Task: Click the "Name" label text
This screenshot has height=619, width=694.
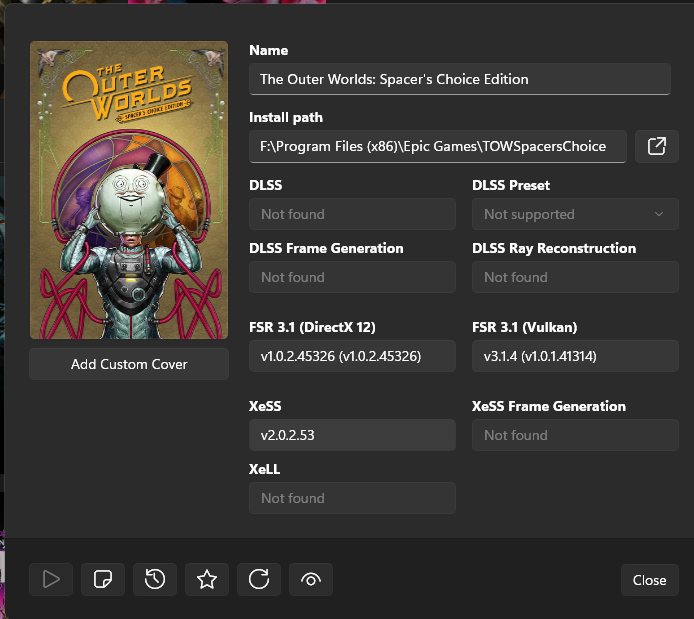Action: [269, 50]
